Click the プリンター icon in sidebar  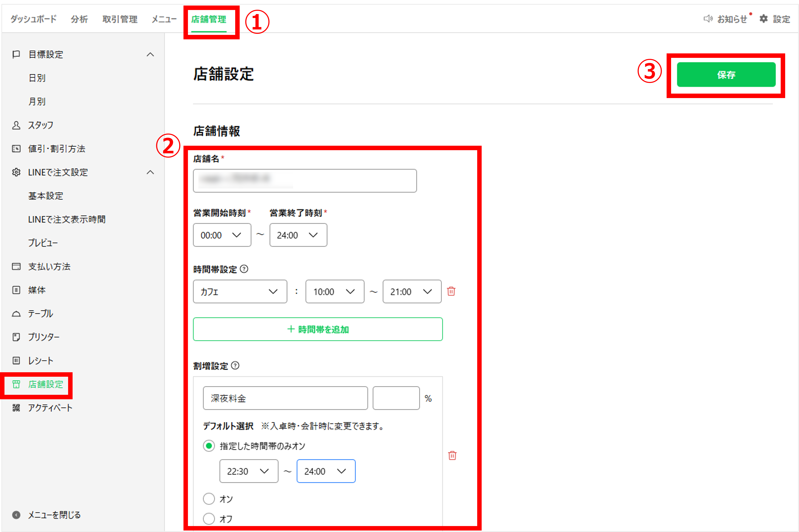(16, 337)
